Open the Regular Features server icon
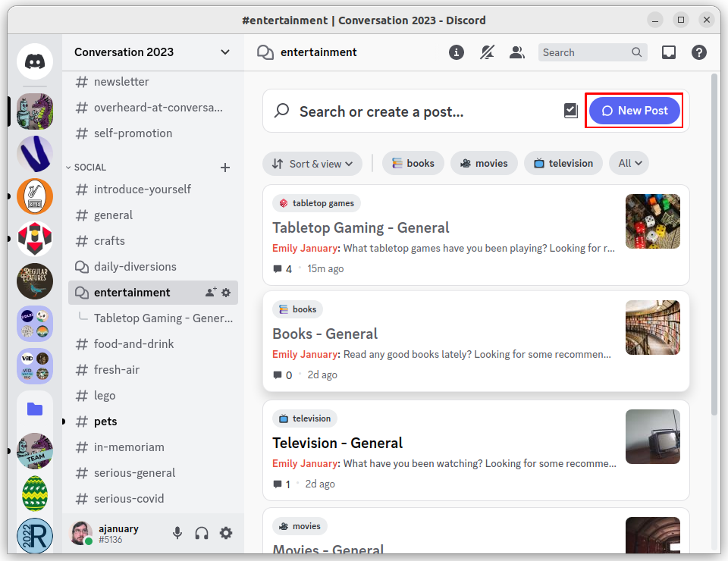This screenshot has width=728, height=561. pos(35,281)
